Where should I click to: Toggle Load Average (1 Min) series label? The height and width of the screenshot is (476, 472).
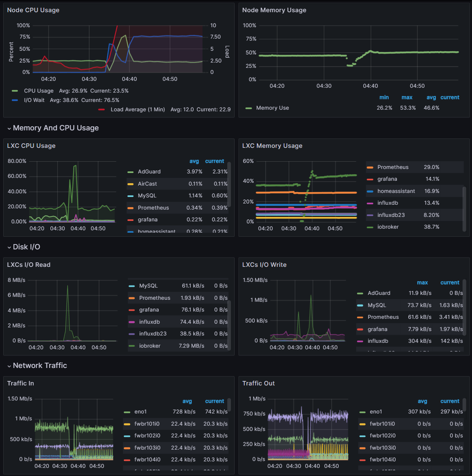138,110
